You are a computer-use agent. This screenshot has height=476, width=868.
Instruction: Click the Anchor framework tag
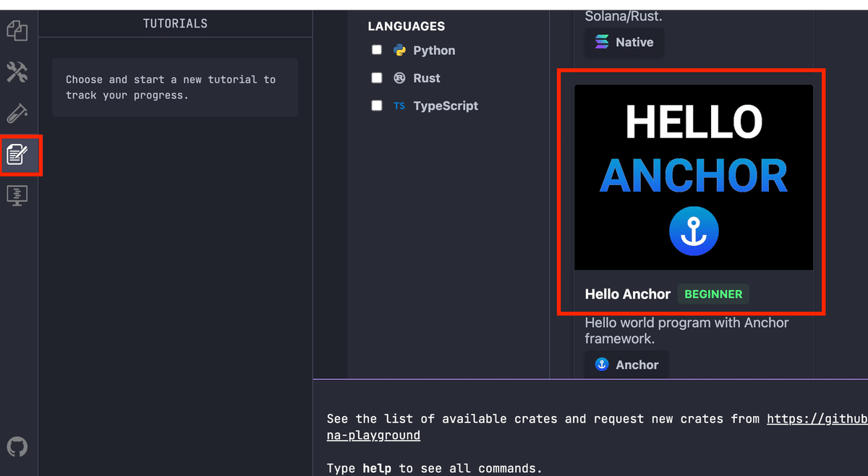click(x=626, y=365)
